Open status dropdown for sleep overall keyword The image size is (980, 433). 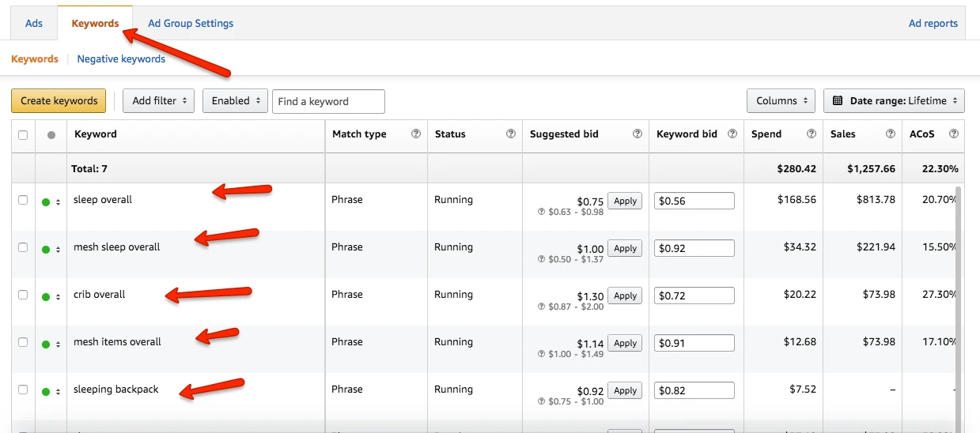51,202
